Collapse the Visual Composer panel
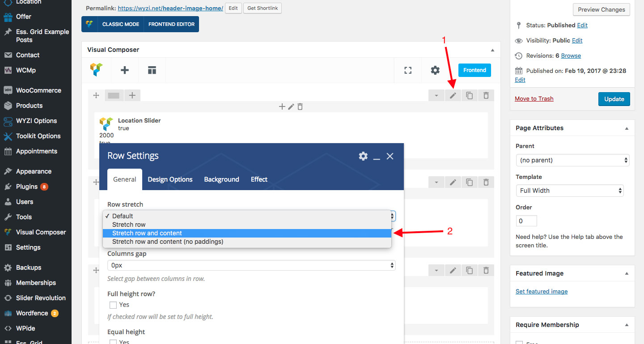Screen dimensions: 644x344 493,50
